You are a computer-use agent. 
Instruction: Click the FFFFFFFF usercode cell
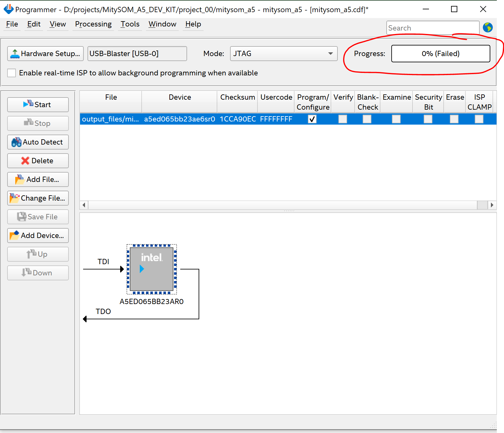pos(276,119)
